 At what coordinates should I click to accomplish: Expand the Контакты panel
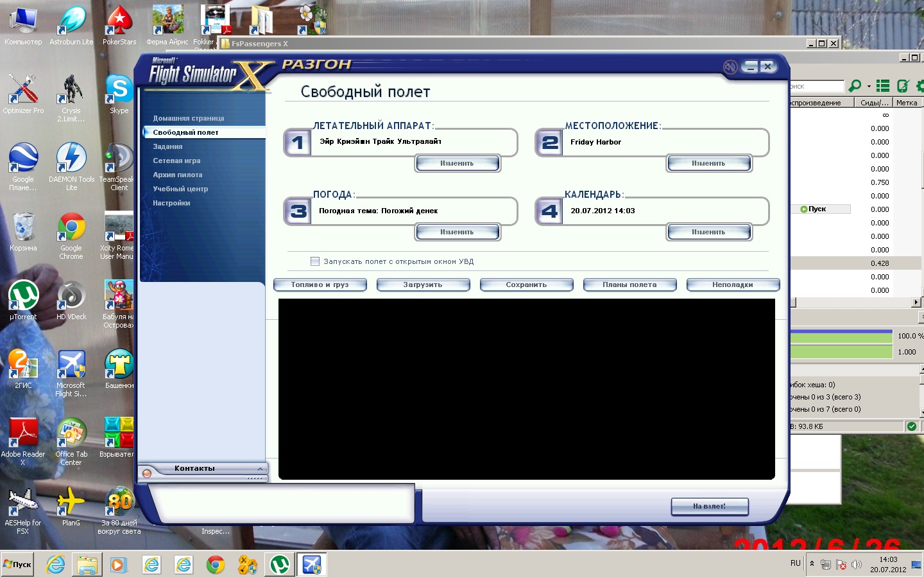[260, 468]
